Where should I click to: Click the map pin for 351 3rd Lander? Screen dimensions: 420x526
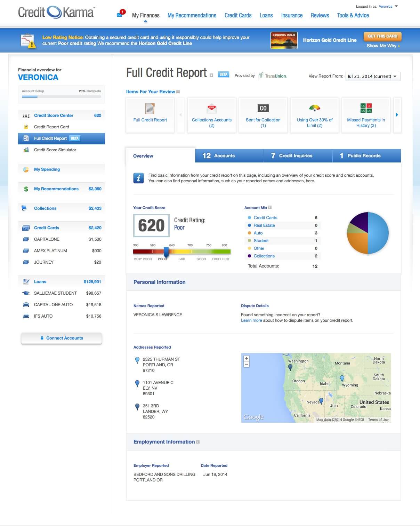pos(137,407)
